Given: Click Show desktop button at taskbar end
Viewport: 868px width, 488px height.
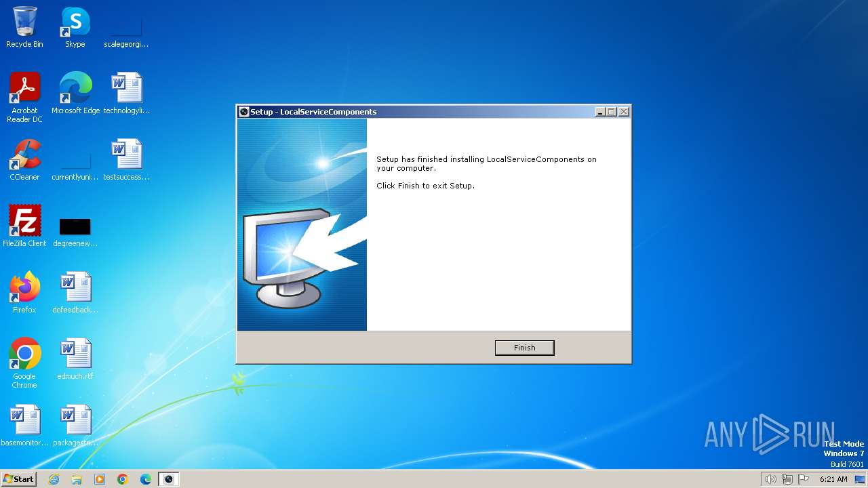Looking at the screenshot, I should (861, 479).
